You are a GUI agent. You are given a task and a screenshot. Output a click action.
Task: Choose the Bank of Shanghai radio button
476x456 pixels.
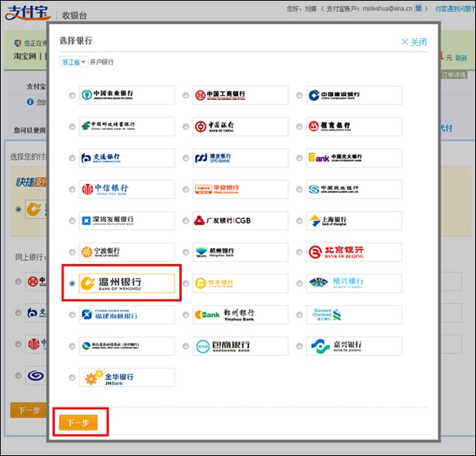300,221
